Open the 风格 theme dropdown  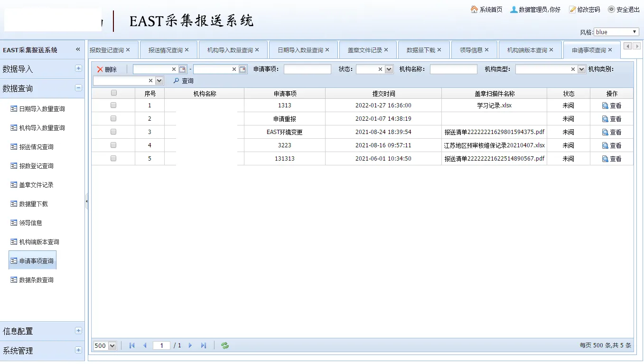tap(616, 32)
